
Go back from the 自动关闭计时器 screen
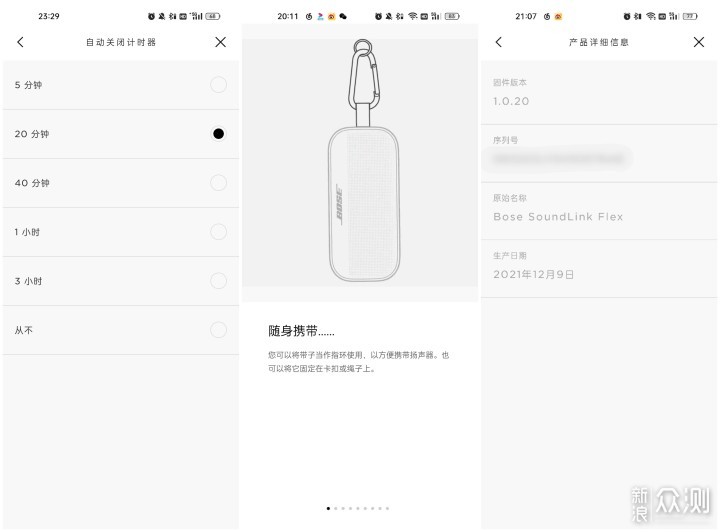[20, 42]
